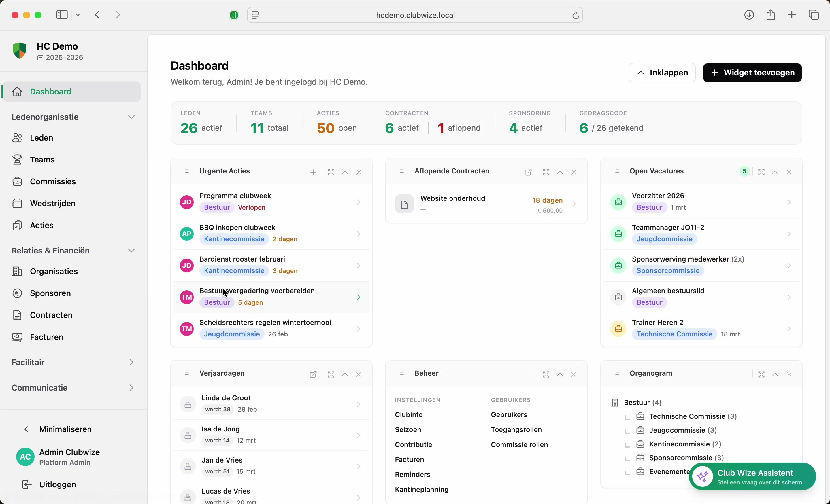This screenshot has height=504, width=830.
Task: Click the browser address bar
Action: coord(415,15)
